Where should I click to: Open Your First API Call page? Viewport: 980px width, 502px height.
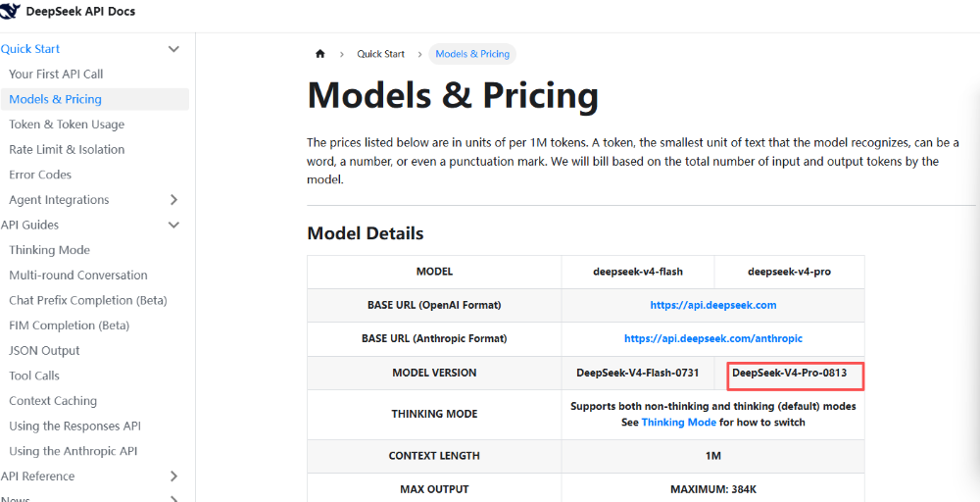click(56, 74)
